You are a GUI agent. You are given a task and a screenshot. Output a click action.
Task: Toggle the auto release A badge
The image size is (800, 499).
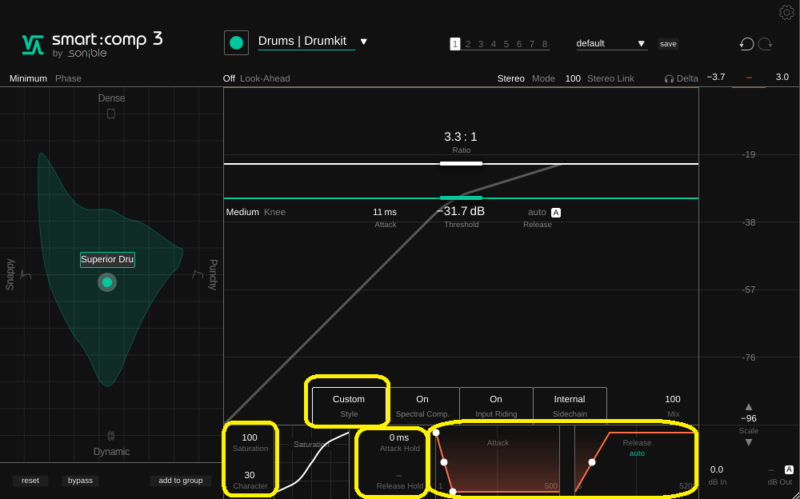(x=556, y=212)
